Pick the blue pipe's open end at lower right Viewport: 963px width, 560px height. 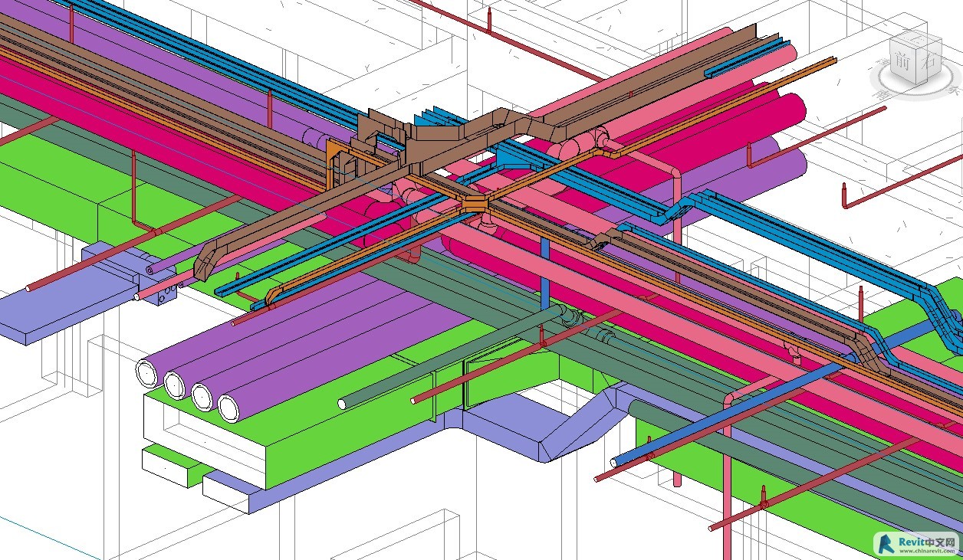point(616,463)
